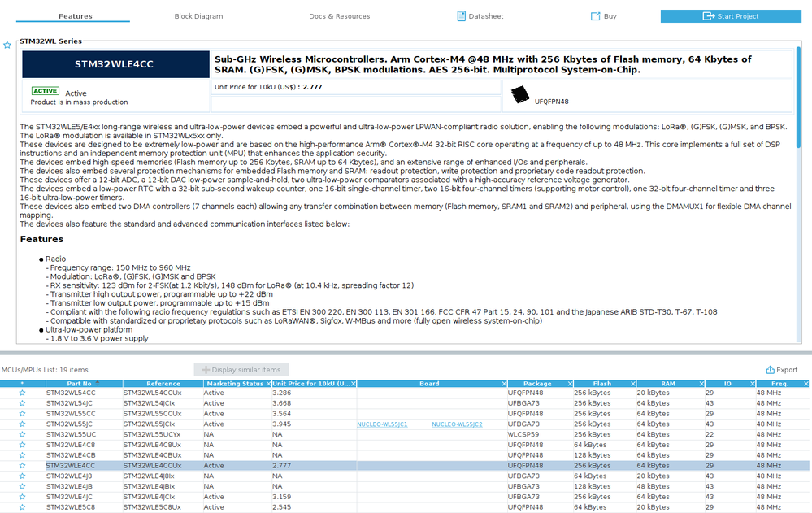Sort by Unit Price for 10kU header
The height and width of the screenshot is (513, 812).
coord(311,384)
